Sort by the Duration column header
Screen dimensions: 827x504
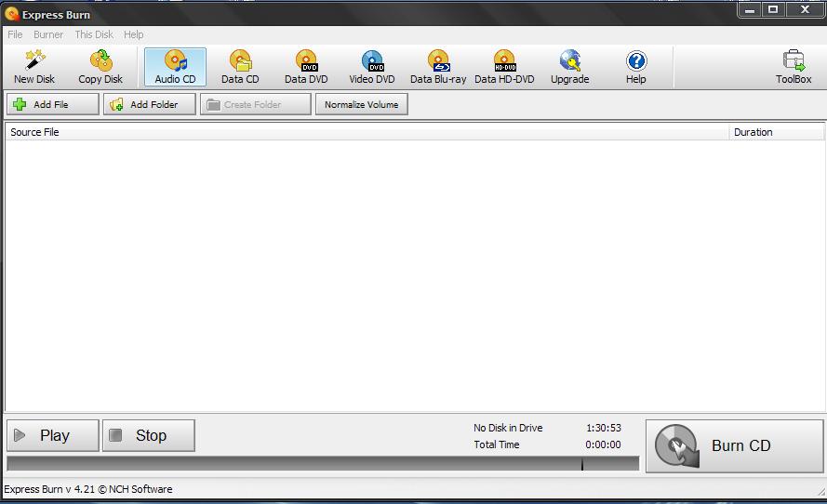[x=777, y=132]
